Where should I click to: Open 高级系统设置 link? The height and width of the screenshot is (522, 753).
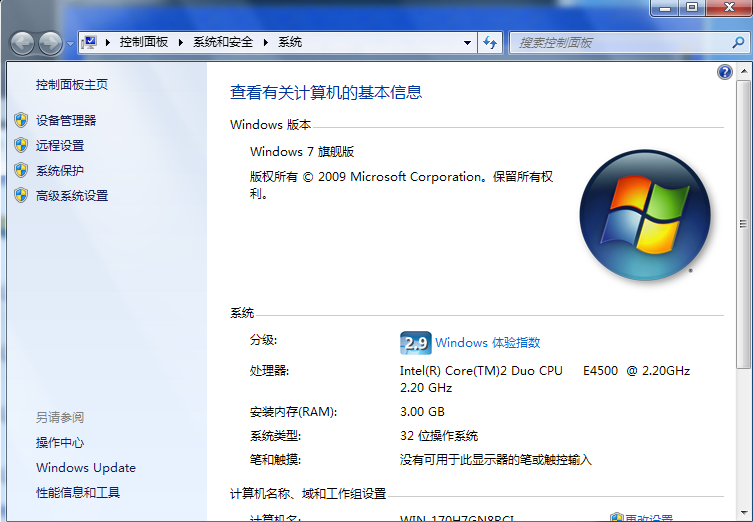[72, 195]
